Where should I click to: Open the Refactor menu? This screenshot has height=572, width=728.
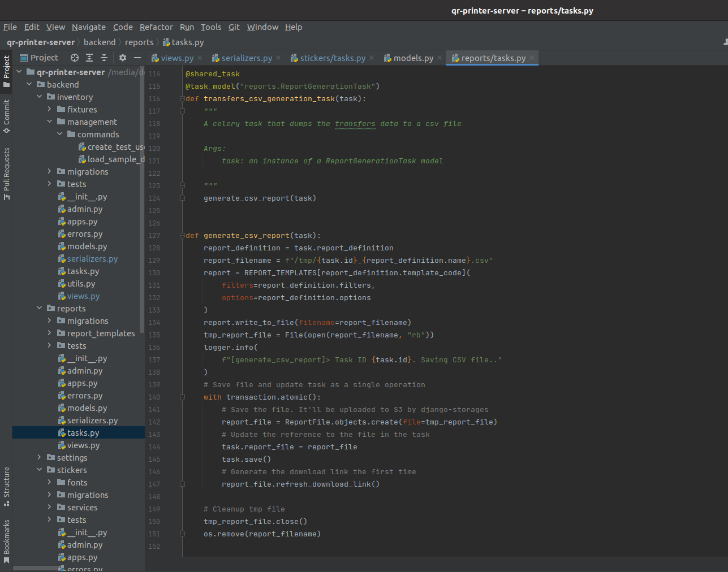[x=156, y=27]
